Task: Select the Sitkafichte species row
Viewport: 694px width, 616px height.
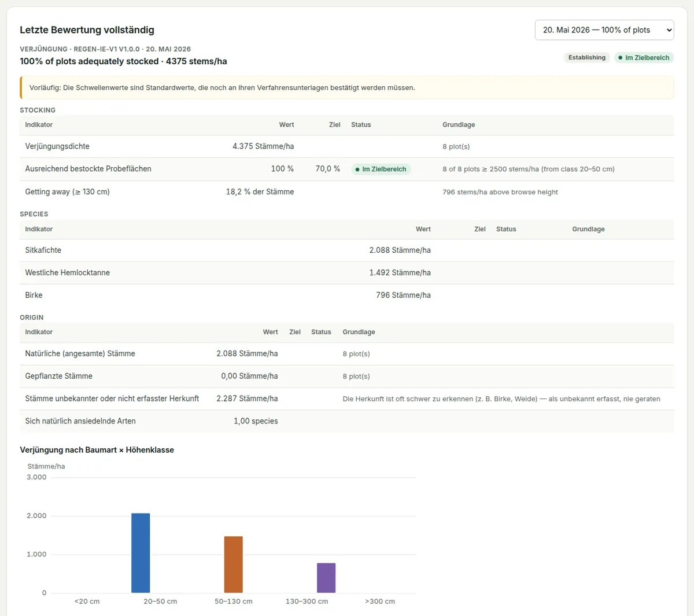Action: [x=347, y=250]
